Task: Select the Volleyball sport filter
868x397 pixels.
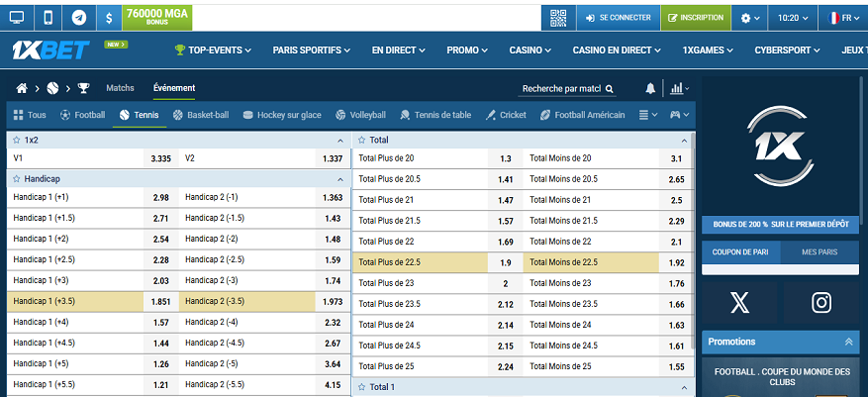Action: click(360, 115)
